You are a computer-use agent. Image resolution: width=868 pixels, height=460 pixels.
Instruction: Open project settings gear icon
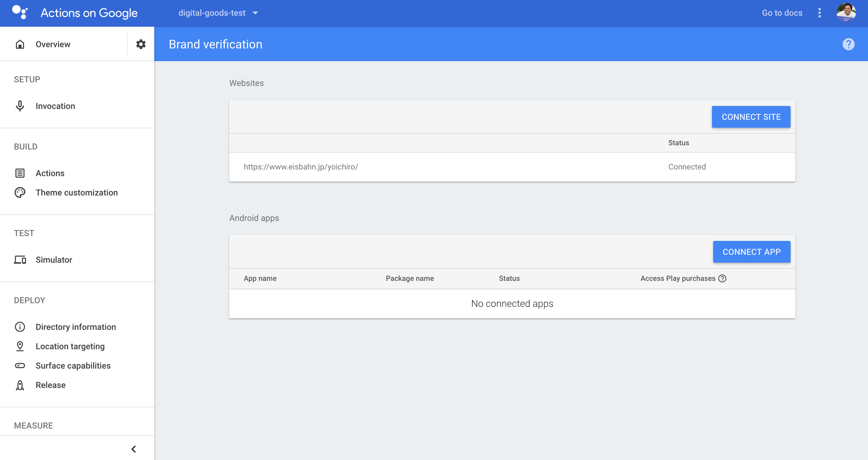(x=141, y=44)
